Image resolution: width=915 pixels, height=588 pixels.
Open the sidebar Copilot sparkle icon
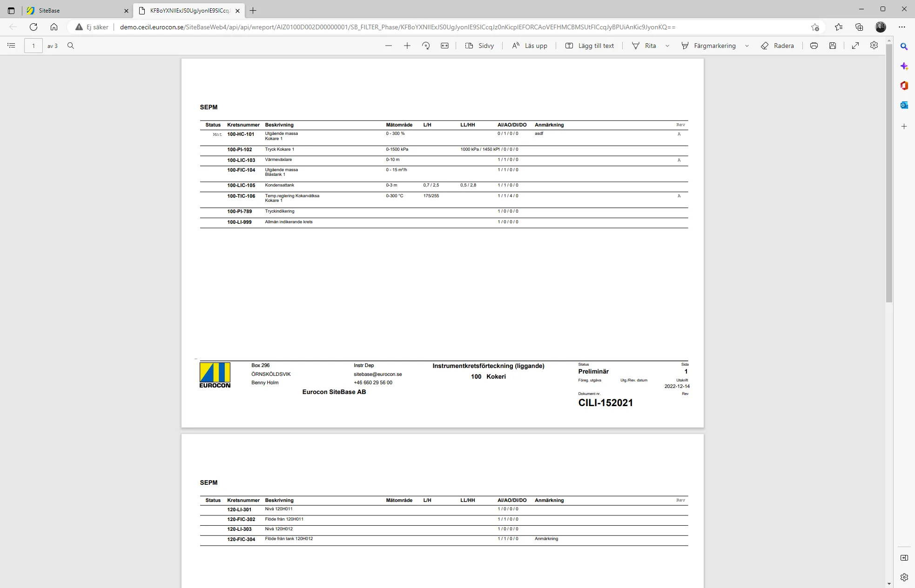(904, 66)
